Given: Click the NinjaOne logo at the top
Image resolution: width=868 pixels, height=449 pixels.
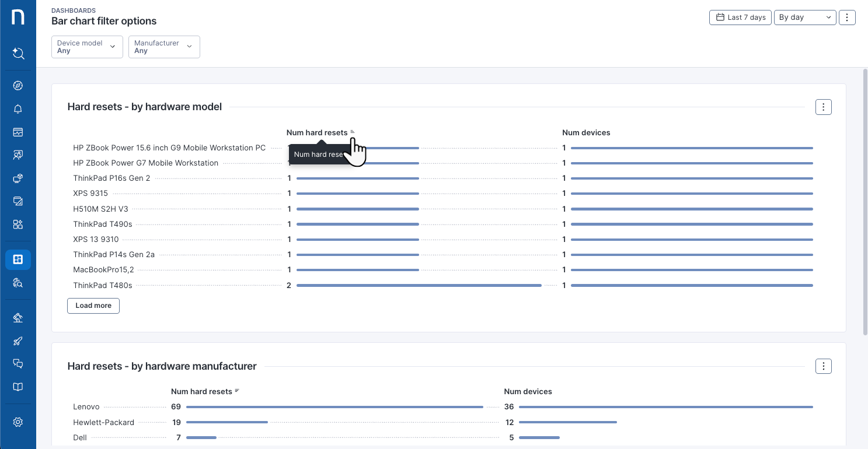Looking at the screenshot, I should tap(18, 17).
